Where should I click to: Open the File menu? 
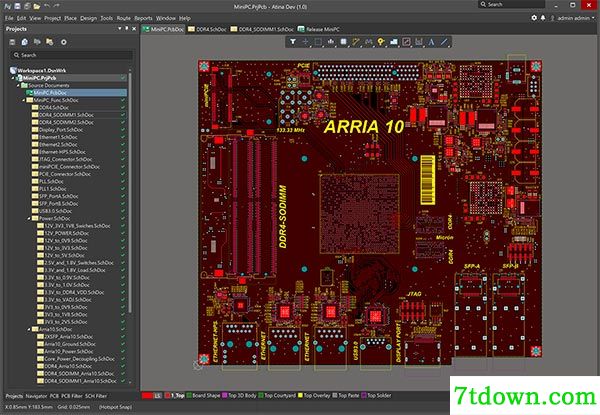pyautogui.click(x=9, y=18)
